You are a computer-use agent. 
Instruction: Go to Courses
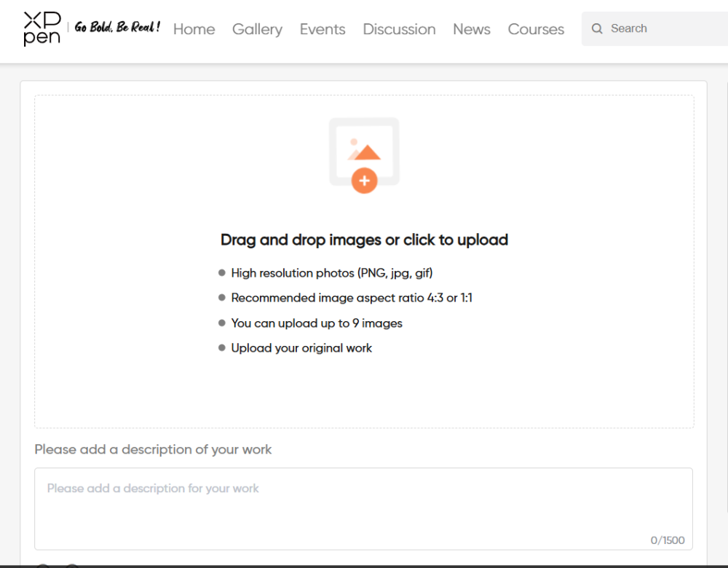pyautogui.click(x=536, y=29)
